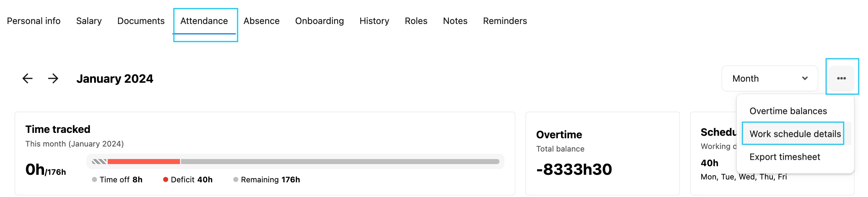The height and width of the screenshot is (197, 868).
Task: Choose Work schedule details menu entry
Action: coord(795,134)
